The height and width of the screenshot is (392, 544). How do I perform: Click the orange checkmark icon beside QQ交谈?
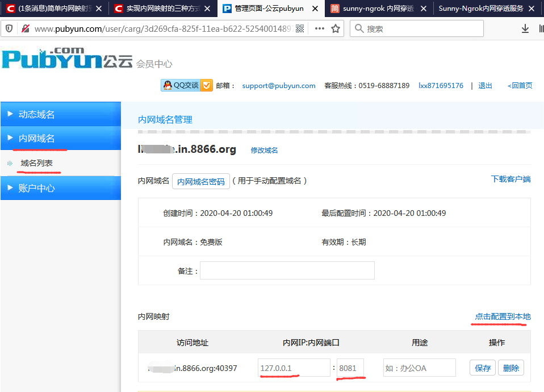click(207, 85)
